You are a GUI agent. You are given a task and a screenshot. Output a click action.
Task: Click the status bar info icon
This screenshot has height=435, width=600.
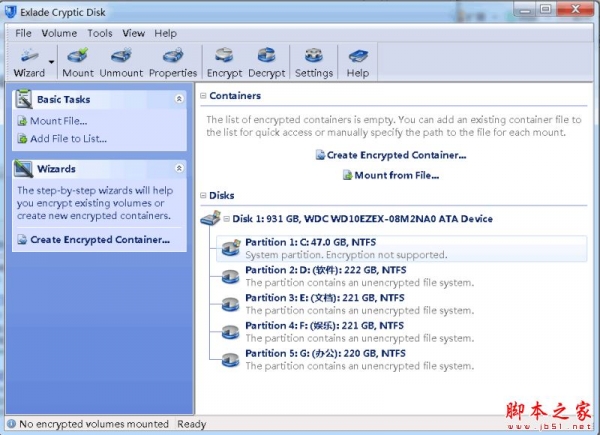tap(11, 424)
